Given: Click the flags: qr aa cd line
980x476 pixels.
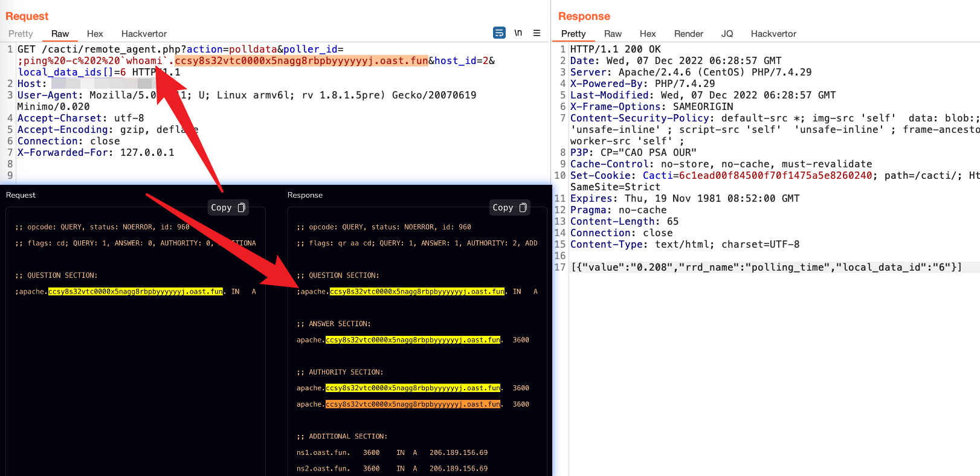Looking at the screenshot, I should [417, 243].
